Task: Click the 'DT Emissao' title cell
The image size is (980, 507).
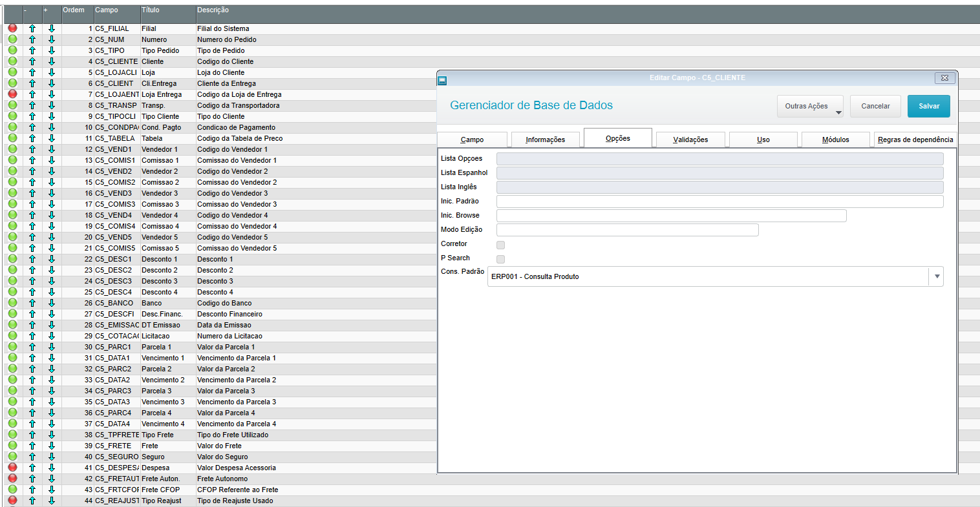Action: [161, 325]
